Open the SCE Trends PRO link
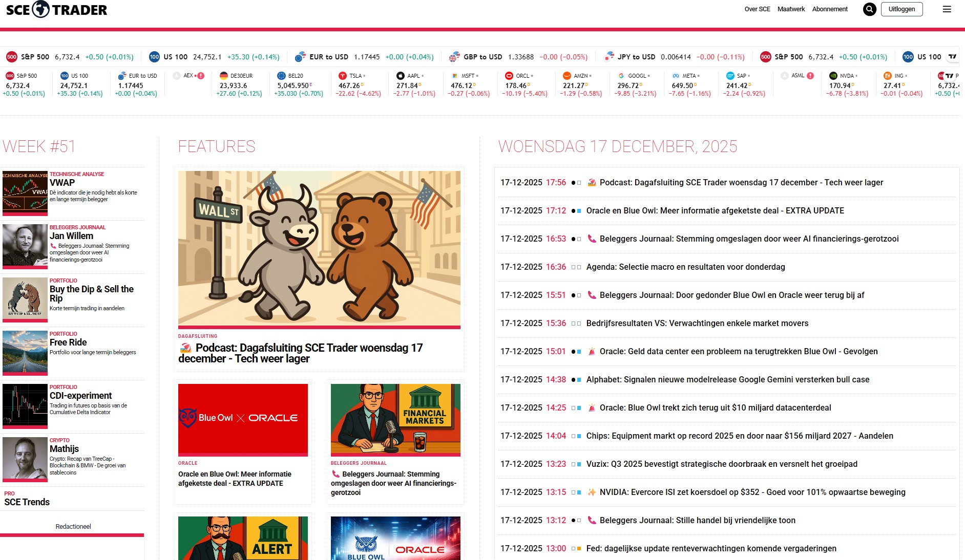This screenshot has width=965, height=560. click(27, 502)
